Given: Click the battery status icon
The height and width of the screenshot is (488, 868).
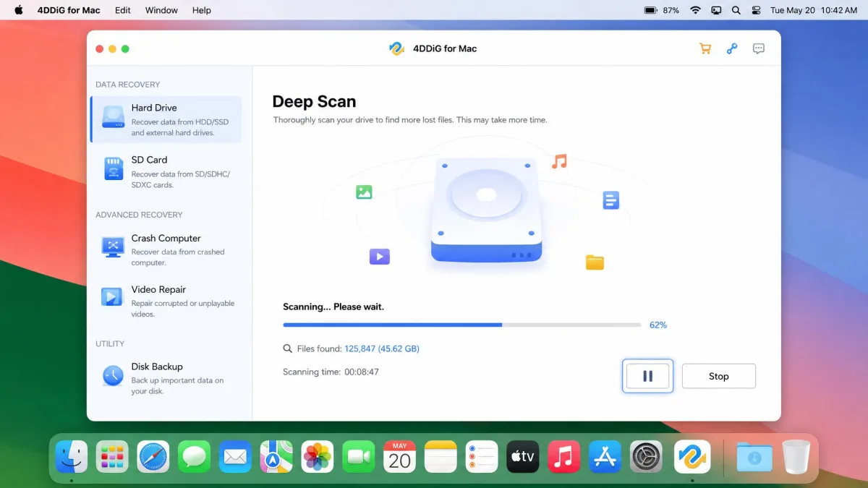Looking at the screenshot, I should tap(650, 10).
